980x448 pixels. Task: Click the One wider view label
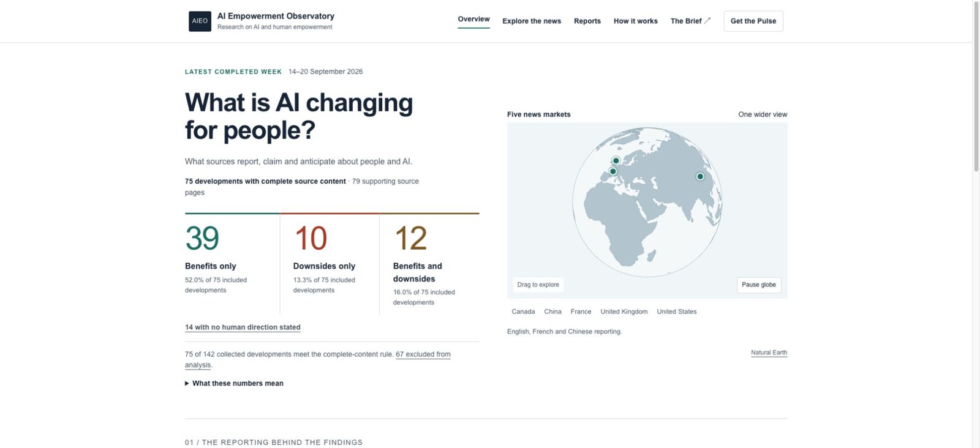763,114
